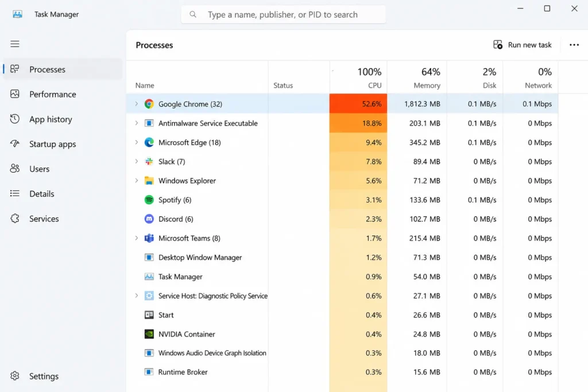Click the search box for name or PID
The image size is (588, 392).
click(283, 14)
